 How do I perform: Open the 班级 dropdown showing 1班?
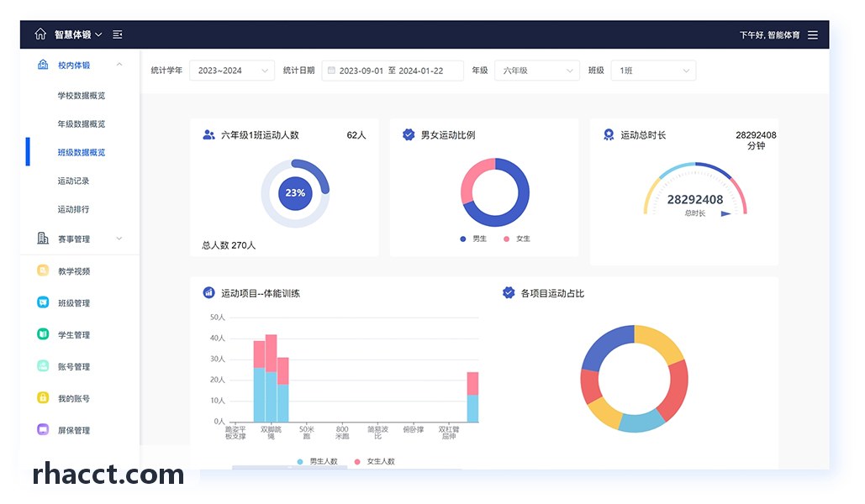(x=653, y=71)
